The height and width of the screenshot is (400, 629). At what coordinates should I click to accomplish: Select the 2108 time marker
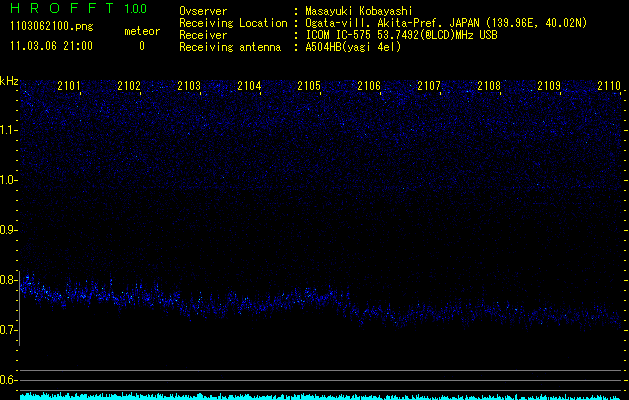(489, 87)
